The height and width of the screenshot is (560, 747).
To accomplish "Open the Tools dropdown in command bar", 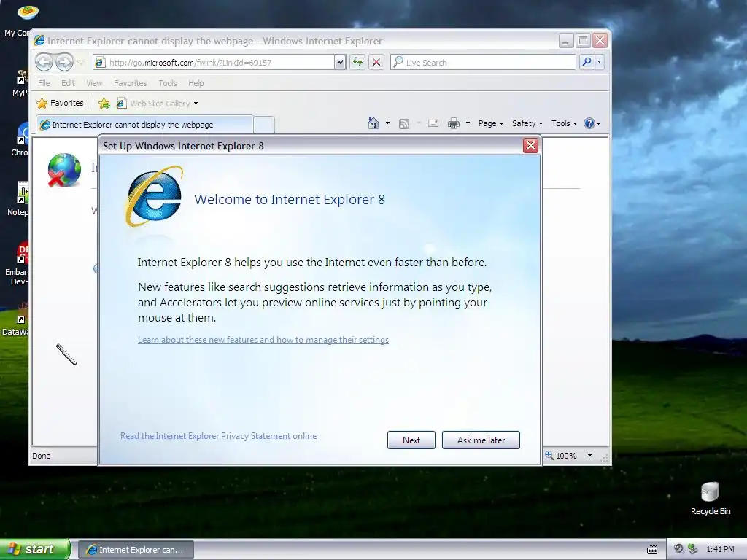I will [x=564, y=123].
